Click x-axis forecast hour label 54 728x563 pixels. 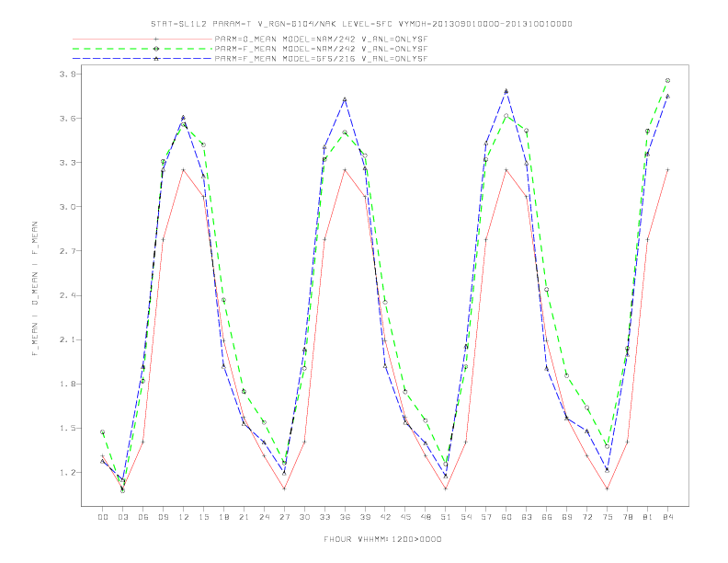pyautogui.click(x=466, y=517)
